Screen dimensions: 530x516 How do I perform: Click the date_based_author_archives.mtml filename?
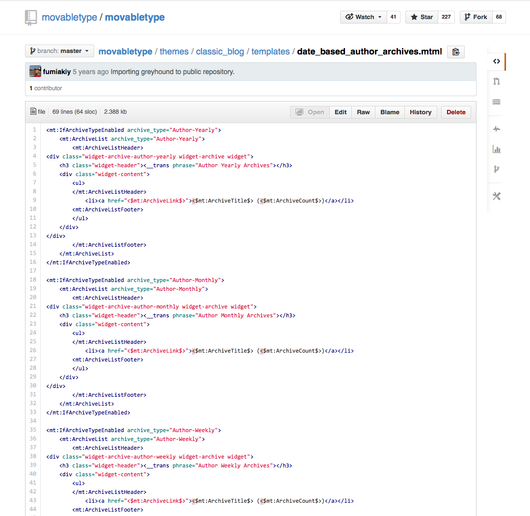click(x=369, y=51)
